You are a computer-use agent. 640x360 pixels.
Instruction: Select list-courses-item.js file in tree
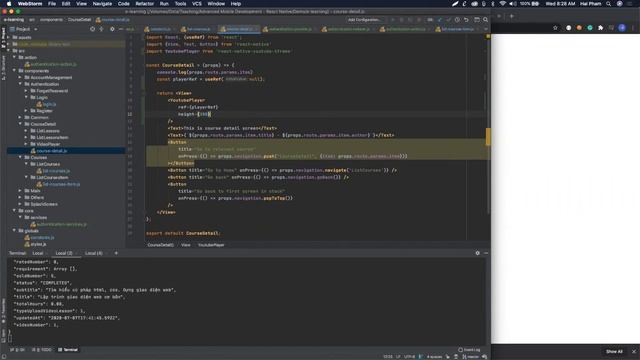point(61,184)
